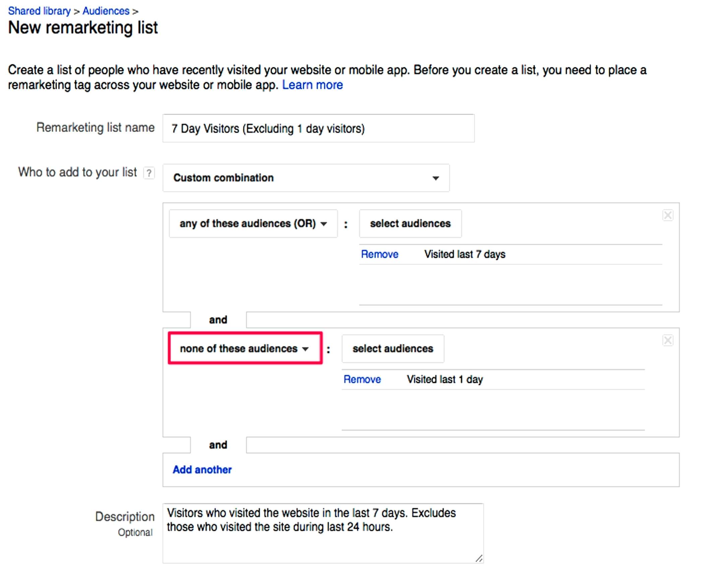Click the Remarketing list name field

(318, 129)
